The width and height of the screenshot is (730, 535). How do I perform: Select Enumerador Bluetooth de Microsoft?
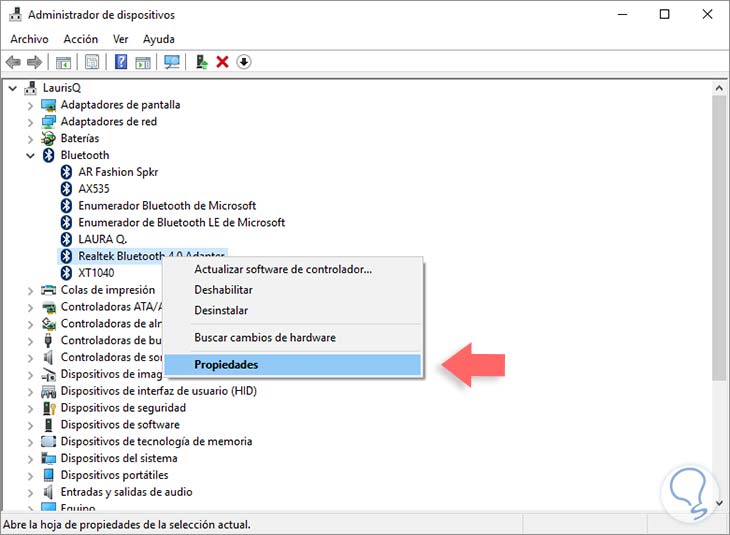167,205
